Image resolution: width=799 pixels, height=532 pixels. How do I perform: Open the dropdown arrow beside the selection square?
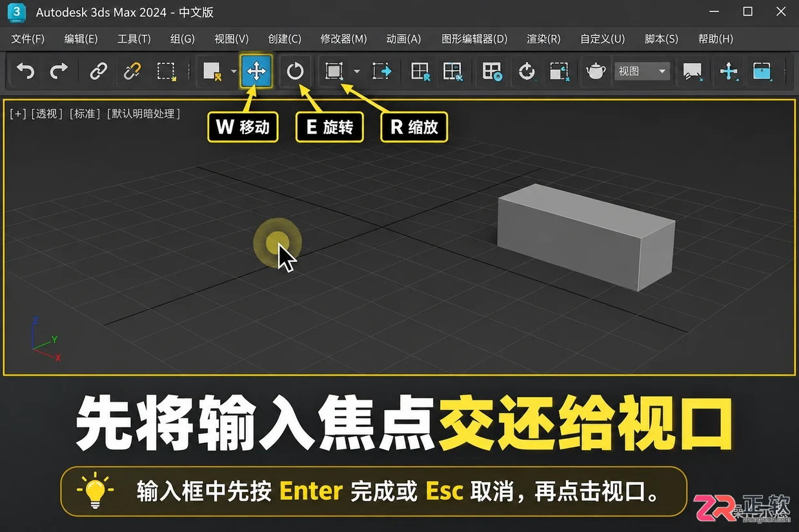pos(234,72)
